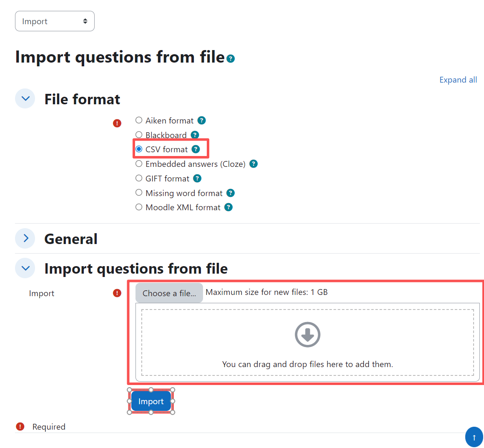Click the Expand all link
Screen dimensions: 484x448
click(458, 80)
